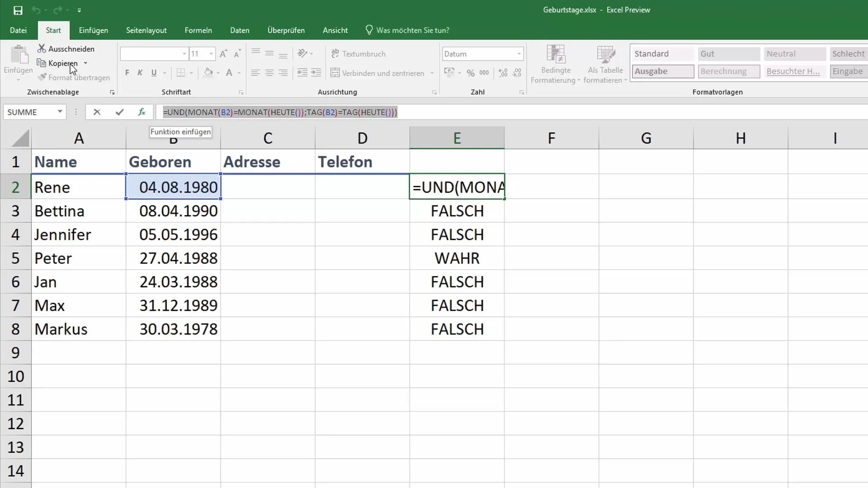
Task: Open the font size dropdown showing 11
Action: point(211,54)
